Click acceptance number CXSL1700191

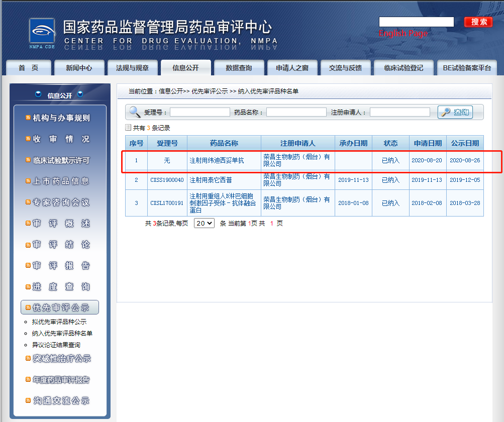click(x=167, y=203)
